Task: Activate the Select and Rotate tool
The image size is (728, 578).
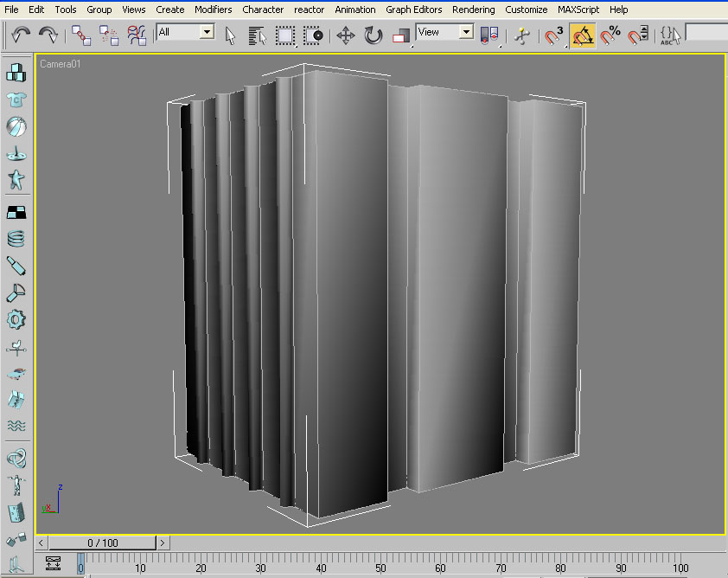Action: 373,35
